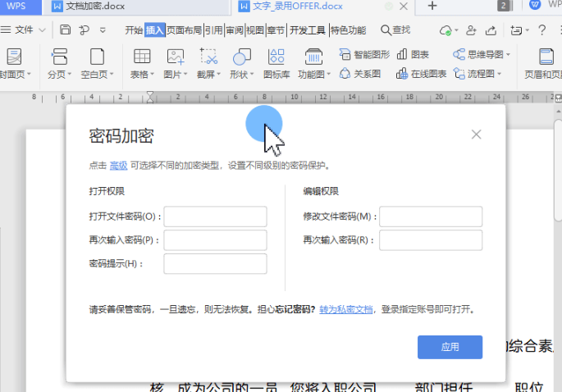Click the 图片 picture icon
The image size is (562, 392).
point(176,57)
